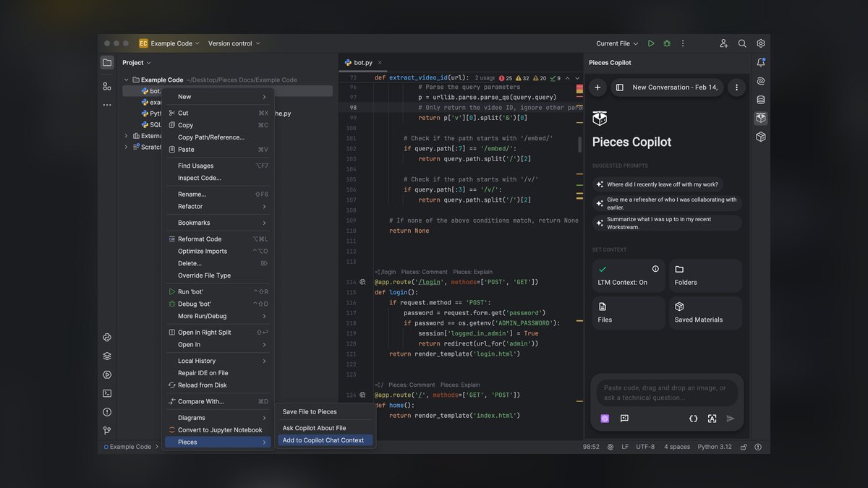Select Add to Copilot Chat Context

click(x=325, y=440)
